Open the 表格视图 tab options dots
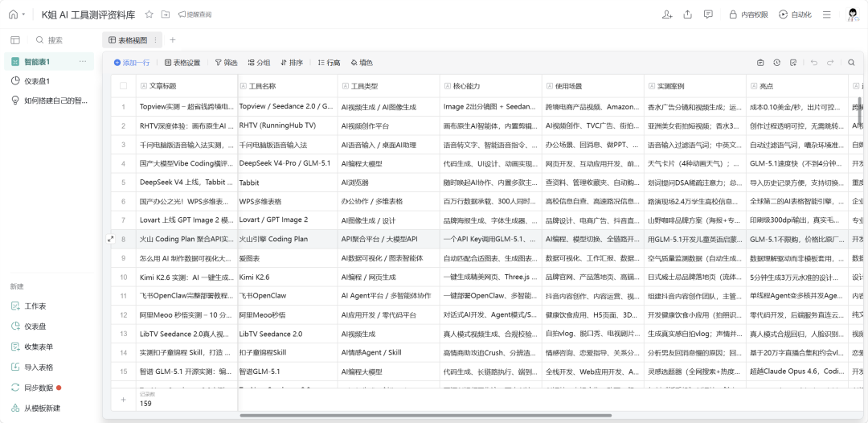The image size is (868, 423). point(155,40)
